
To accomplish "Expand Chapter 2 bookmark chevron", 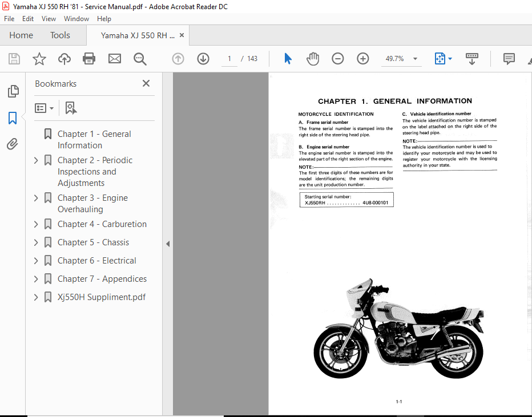I will coord(36,160).
